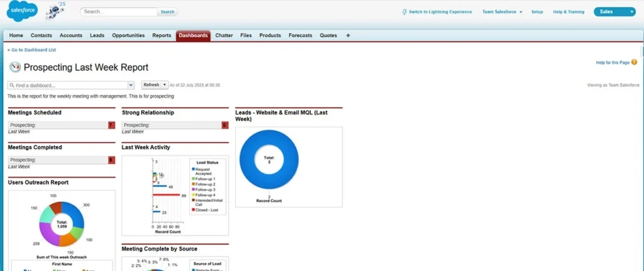Click the Meetings Completed heading
The height and width of the screenshot is (271, 644).
coord(35,147)
